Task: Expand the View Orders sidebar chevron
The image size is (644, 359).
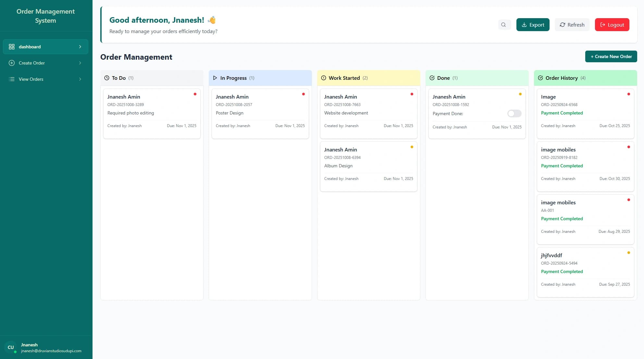Action: (80, 79)
